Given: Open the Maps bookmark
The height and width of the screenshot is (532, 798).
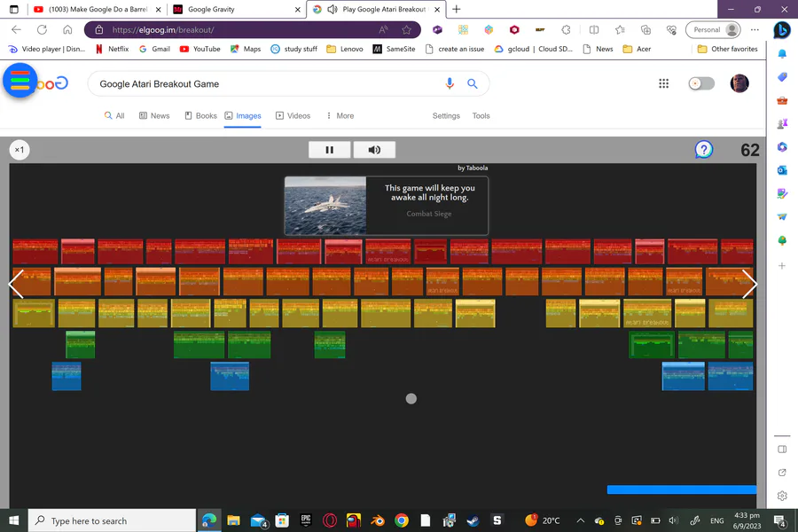Looking at the screenshot, I should click(246, 49).
